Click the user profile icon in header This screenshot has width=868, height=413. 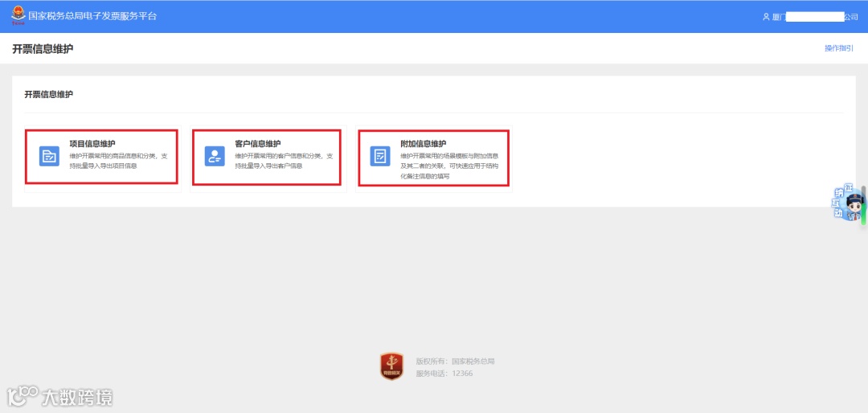tap(767, 17)
